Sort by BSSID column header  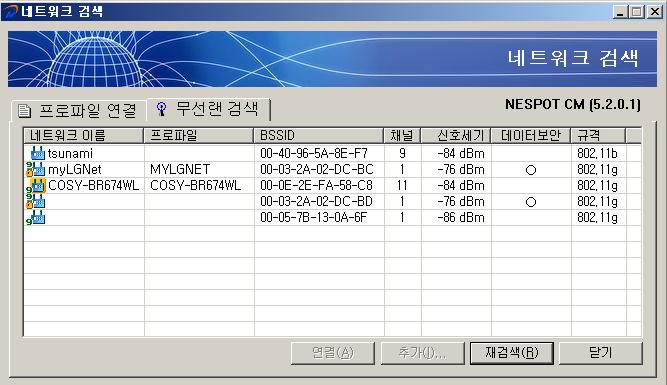coord(319,135)
